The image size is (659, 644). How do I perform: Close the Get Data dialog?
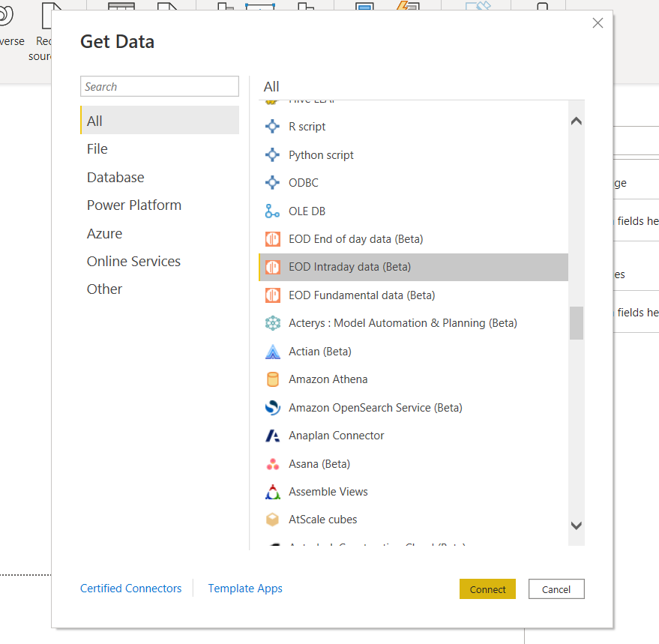pos(598,23)
